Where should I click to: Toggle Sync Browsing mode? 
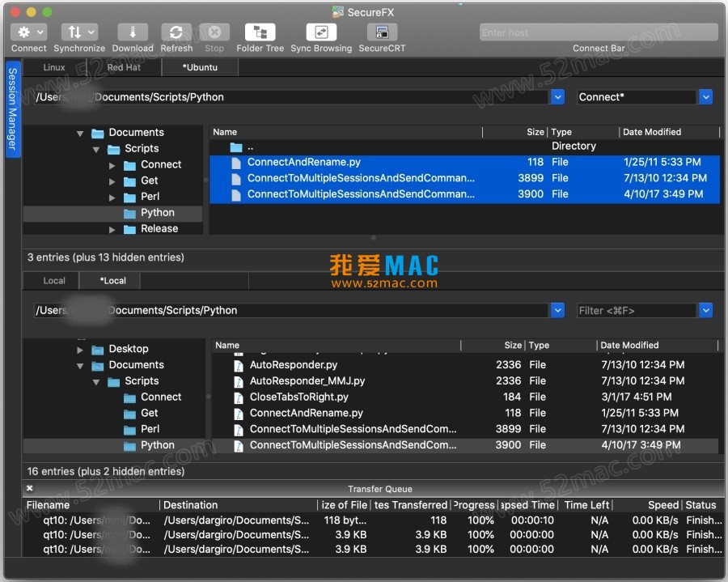(x=321, y=32)
